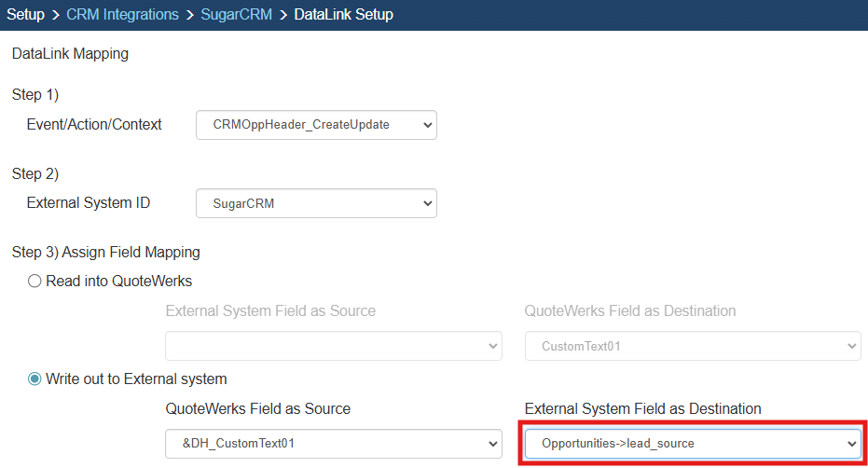868x468 pixels.
Task: Open the destination dropdown showing CustomText01
Action: 692,346
